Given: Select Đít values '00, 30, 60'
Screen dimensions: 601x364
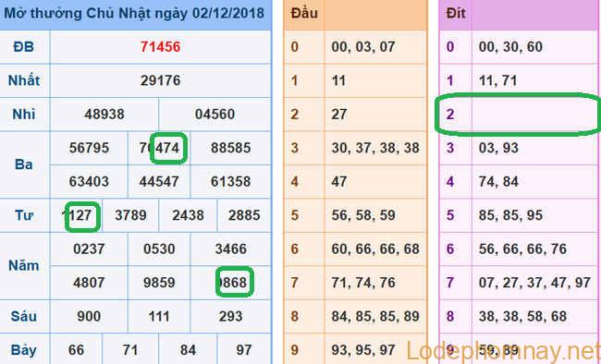Looking at the screenshot, I should pos(510,47).
